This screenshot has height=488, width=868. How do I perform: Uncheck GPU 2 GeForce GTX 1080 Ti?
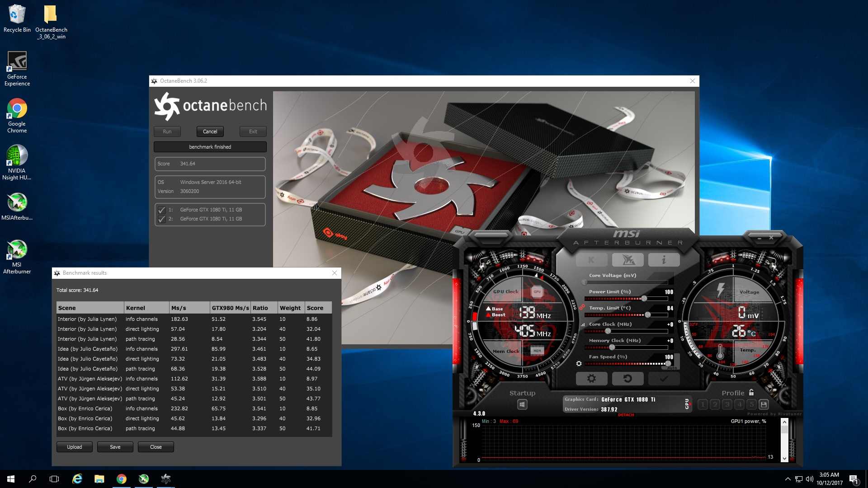(x=162, y=219)
